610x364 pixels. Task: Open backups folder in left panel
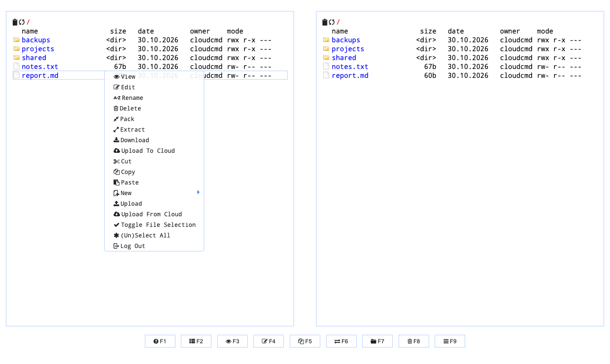pos(36,40)
